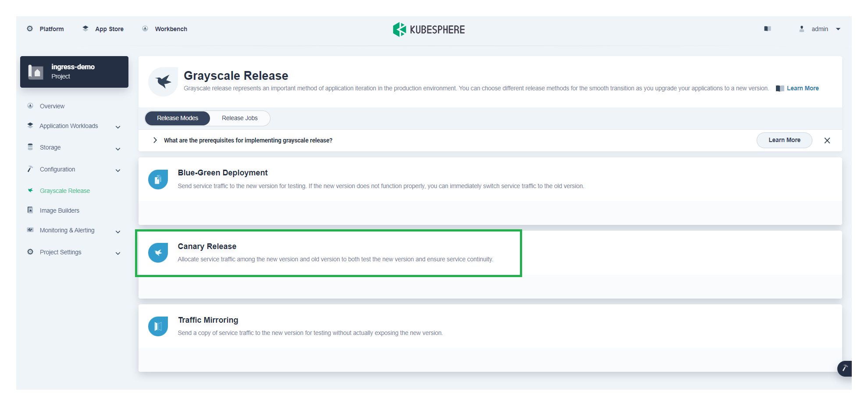Click the Platform gear icon

[x=30, y=28]
